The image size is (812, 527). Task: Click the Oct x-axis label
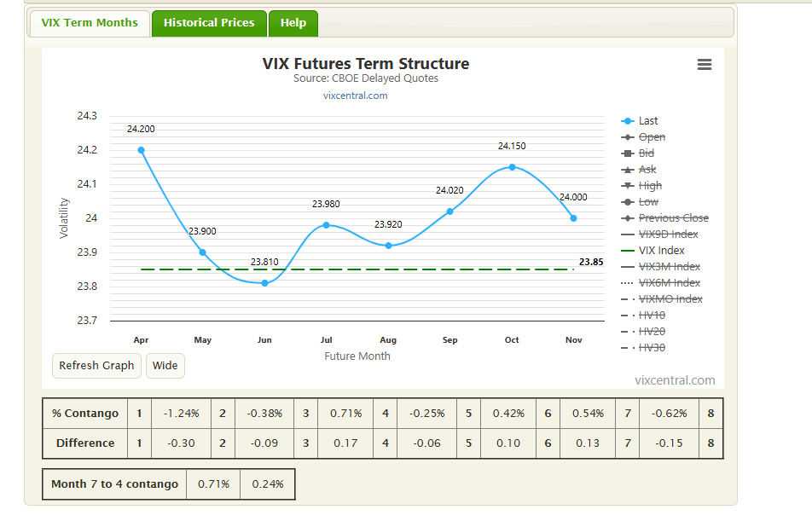pyautogui.click(x=512, y=339)
